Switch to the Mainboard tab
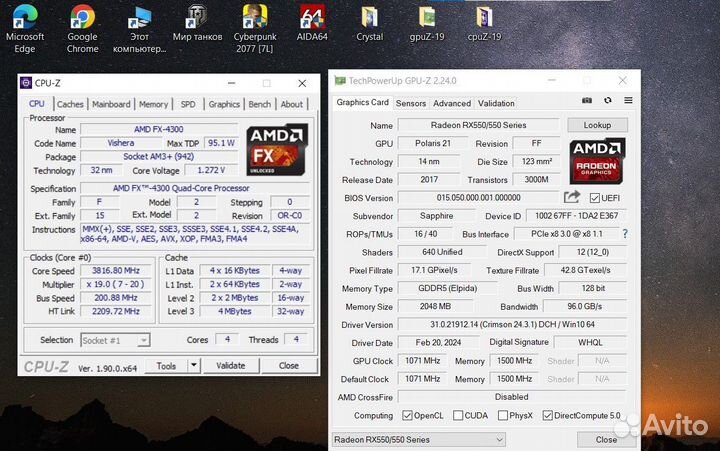The width and height of the screenshot is (720, 451). [x=111, y=104]
